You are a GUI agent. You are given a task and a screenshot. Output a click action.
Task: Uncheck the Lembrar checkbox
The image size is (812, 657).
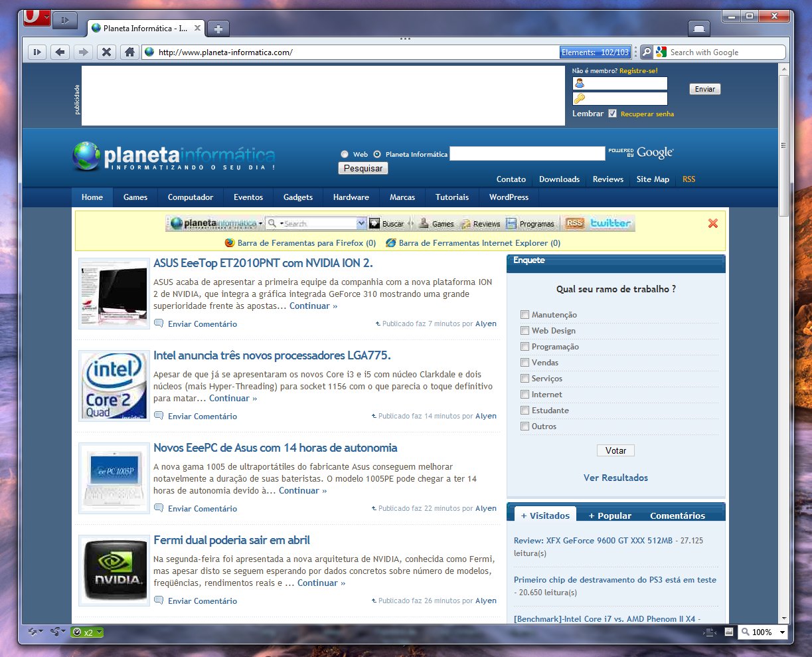point(612,114)
